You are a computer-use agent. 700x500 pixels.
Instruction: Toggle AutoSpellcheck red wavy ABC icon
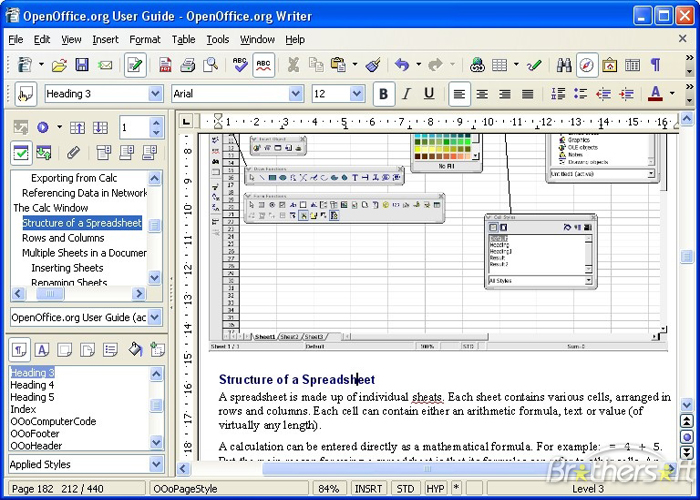pos(263,66)
